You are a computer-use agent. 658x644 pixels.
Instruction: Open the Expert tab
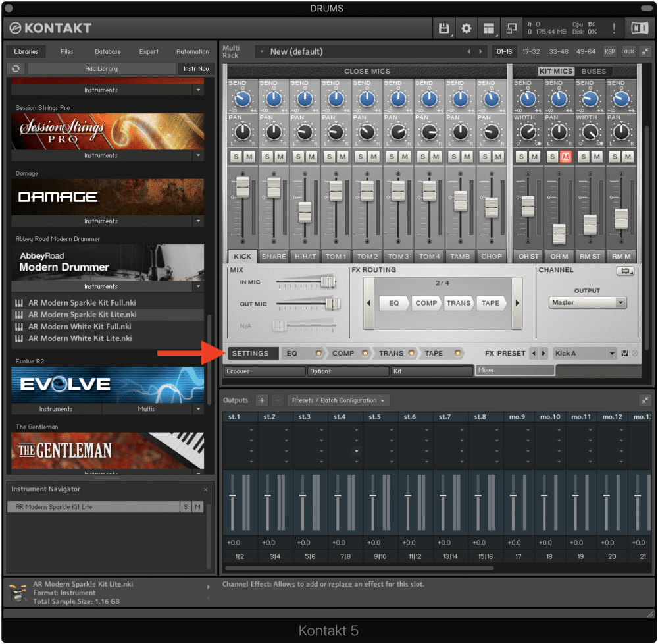pos(149,51)
